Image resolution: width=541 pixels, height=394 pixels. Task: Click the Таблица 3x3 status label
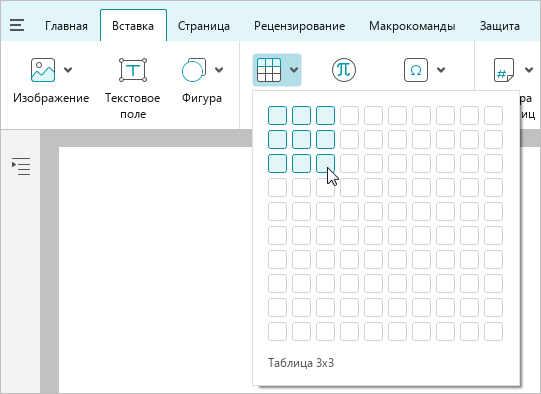301,363
